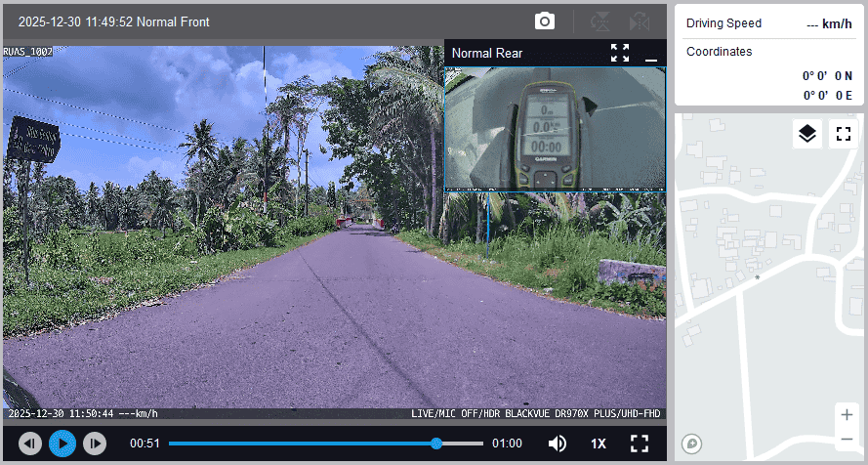Expand the Normal Rear view to full size

point(620,53)
